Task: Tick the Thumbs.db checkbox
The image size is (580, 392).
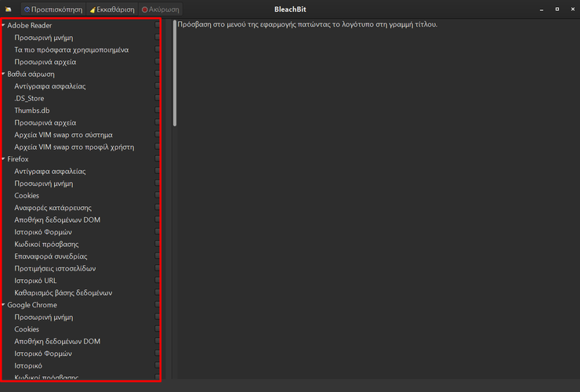Action: pyautogui.click(x=158, y=111)
